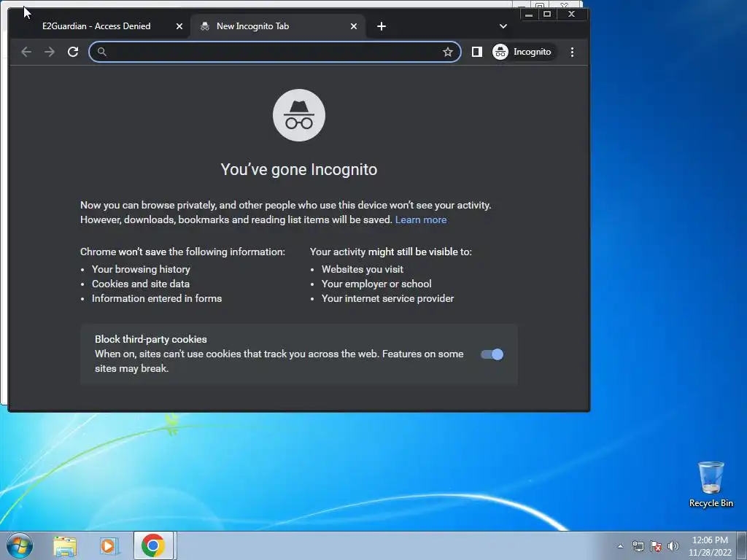747x560 pixels.
Task: Minimize the Chrome incognito window
Action: pos(528,15)
